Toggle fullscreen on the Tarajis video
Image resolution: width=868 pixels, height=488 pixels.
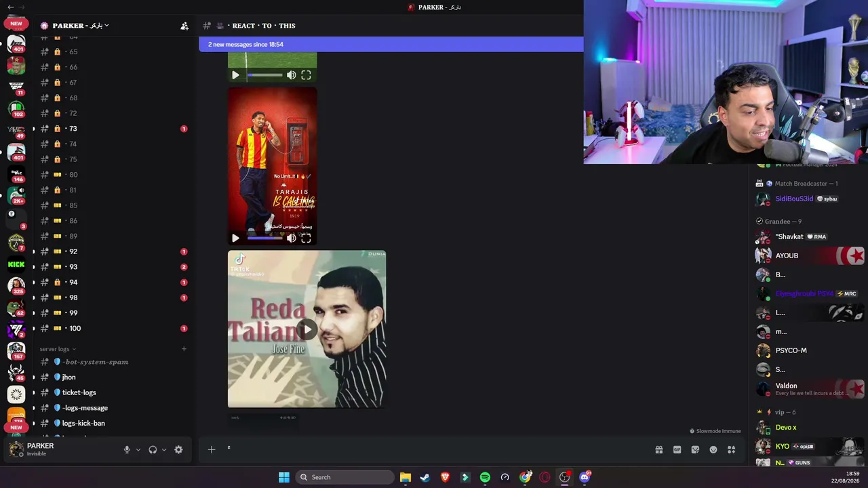pos(307,238)
